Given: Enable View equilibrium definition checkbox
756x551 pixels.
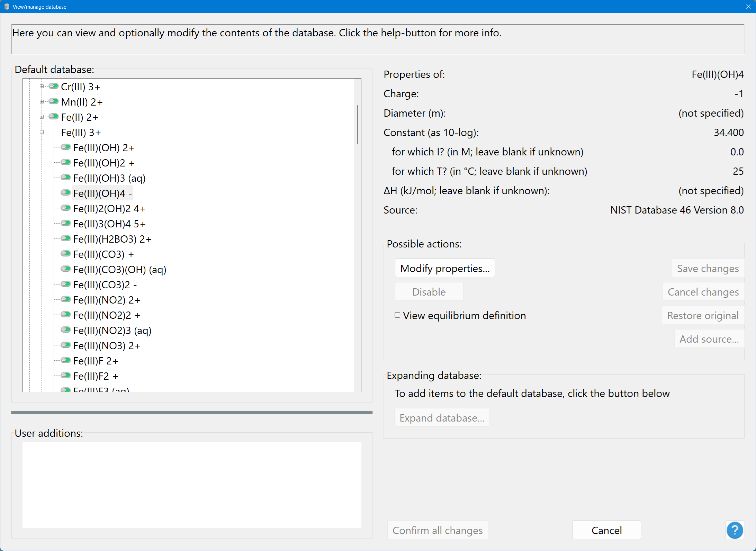Looking at the screenshot, I should click(397, 315).
